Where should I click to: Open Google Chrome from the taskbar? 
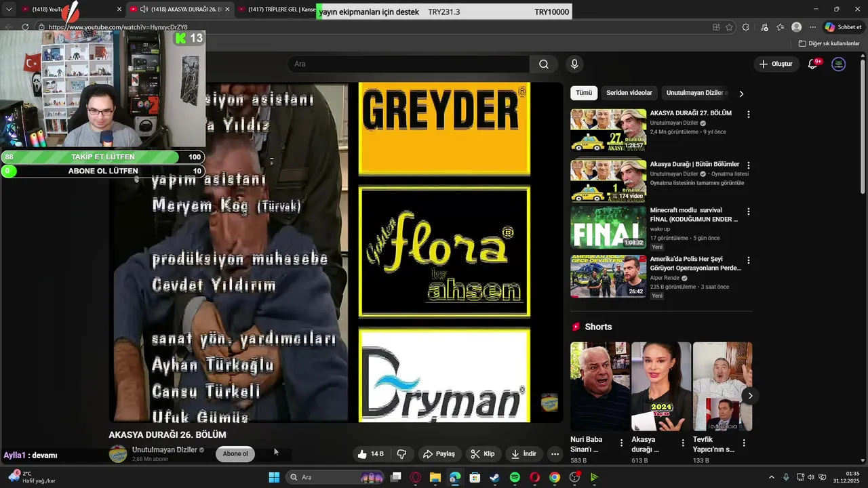[x=555, y=477]
